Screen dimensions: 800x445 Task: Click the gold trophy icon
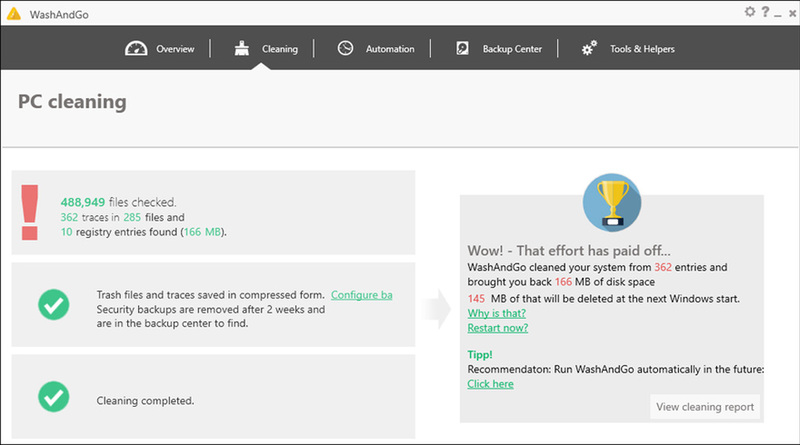612,203
